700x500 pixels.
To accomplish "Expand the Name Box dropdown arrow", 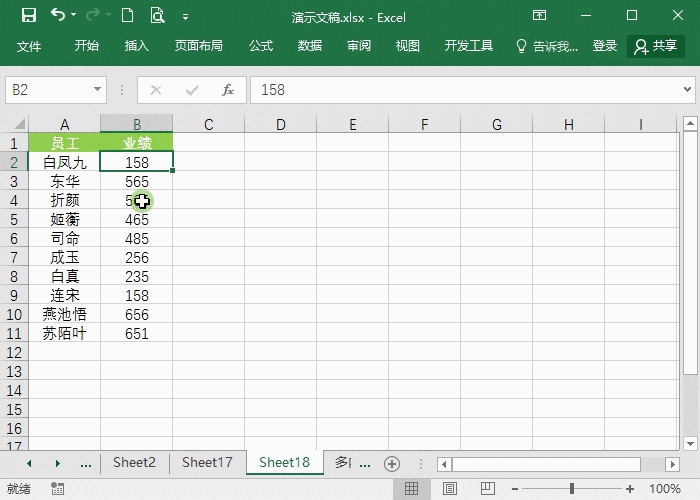I will click(x=97, y=90).
